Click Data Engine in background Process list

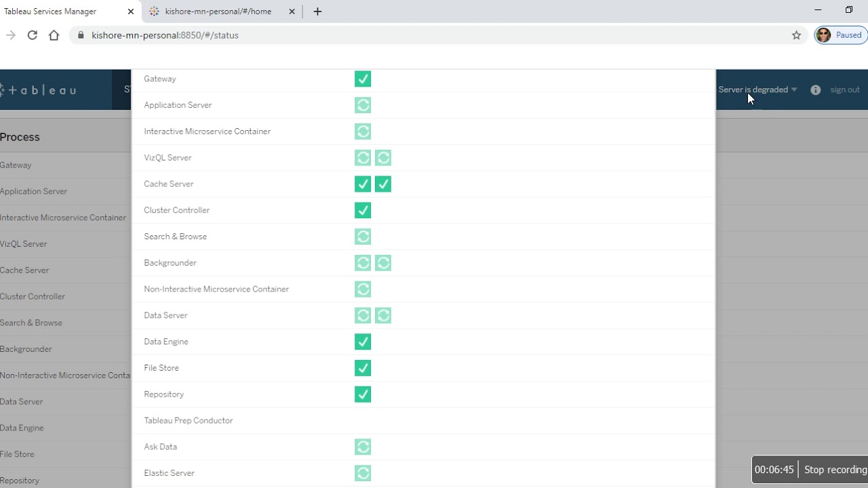(22, 428)
